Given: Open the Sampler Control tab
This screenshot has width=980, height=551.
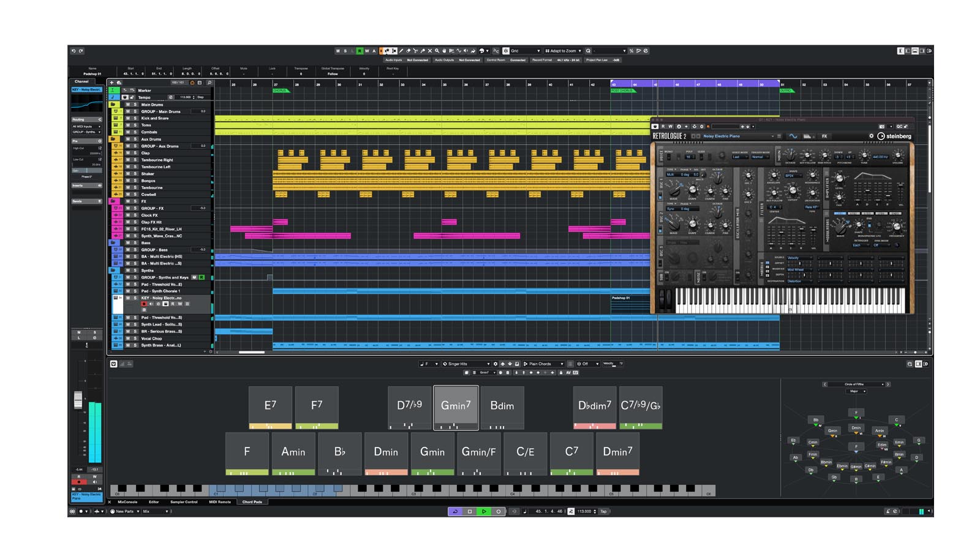Looking at the screenshot, I should (184, 502).
